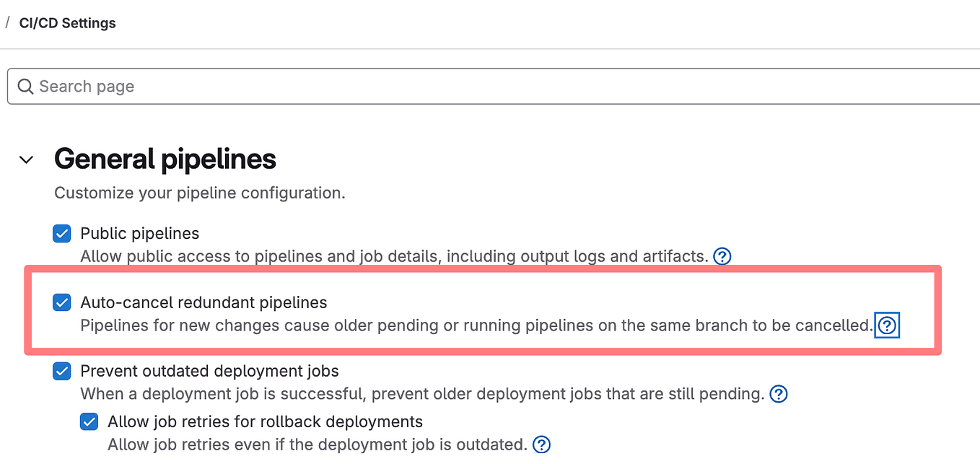The width and height of the screenshot is (980, 464).
Task: Navigate using the CI/CD Settings breadcrumb
Action: click(67, 22)
